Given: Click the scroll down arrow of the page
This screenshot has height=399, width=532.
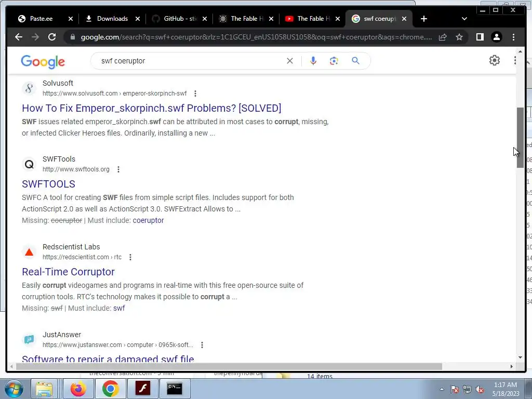Looking at the screenshot, I should click(x=520, y=357).
